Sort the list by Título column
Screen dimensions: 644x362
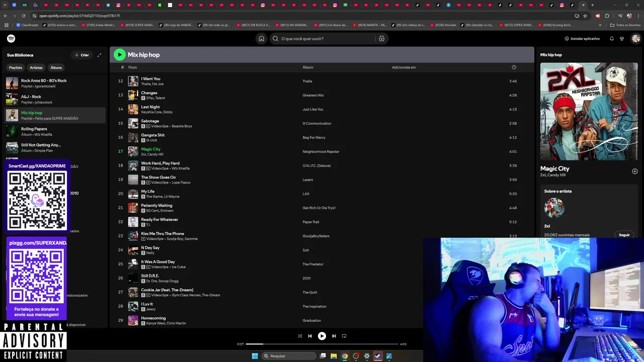point(132,67)
